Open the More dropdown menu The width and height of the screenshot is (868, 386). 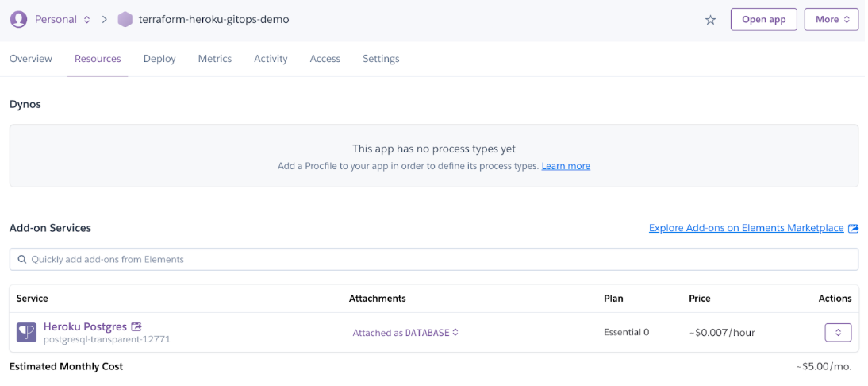(x=831, y=19)
